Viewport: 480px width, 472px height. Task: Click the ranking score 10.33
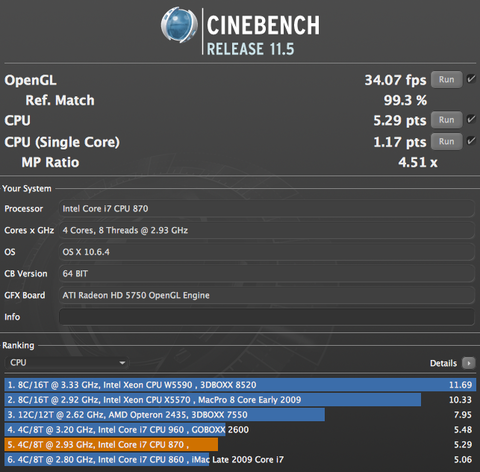pyautogui.click(x=460, y=400)
